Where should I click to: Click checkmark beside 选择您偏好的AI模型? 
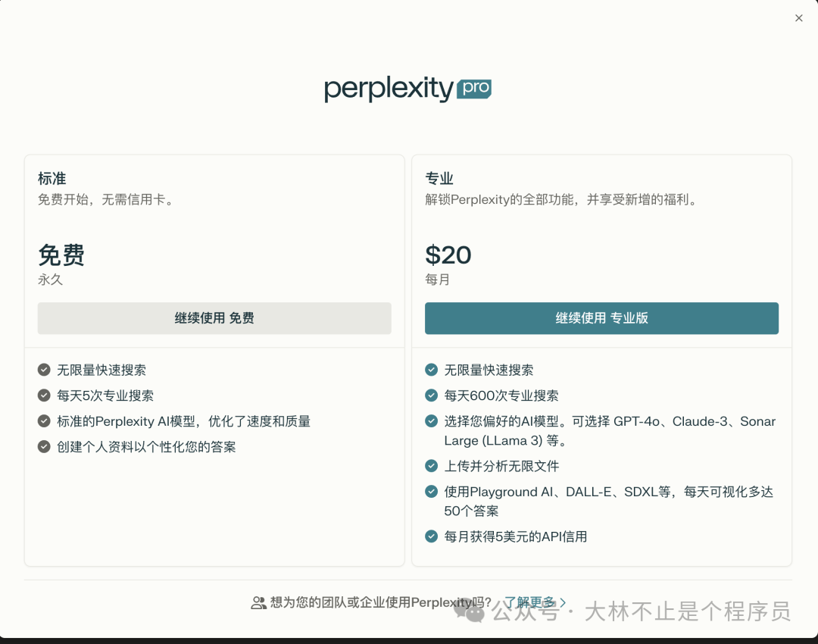pyautogui.click(x=432, y=421)
